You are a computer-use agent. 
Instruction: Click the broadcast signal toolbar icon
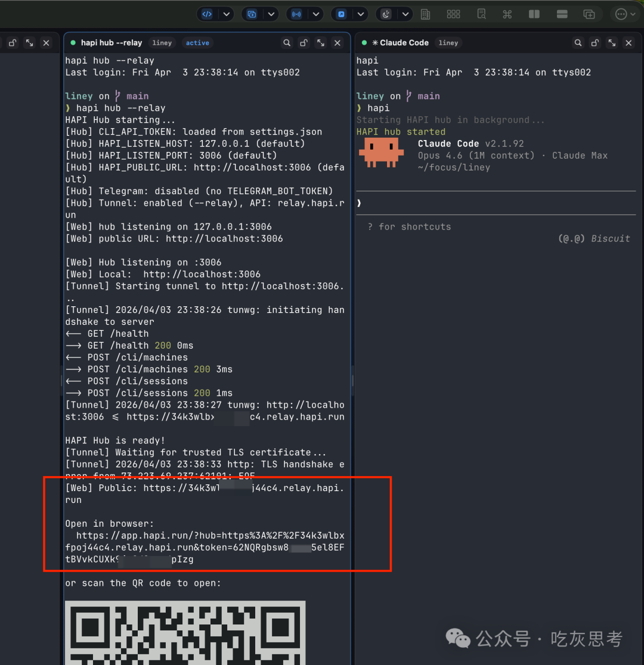pyautogui.click(x=296, y=14)
